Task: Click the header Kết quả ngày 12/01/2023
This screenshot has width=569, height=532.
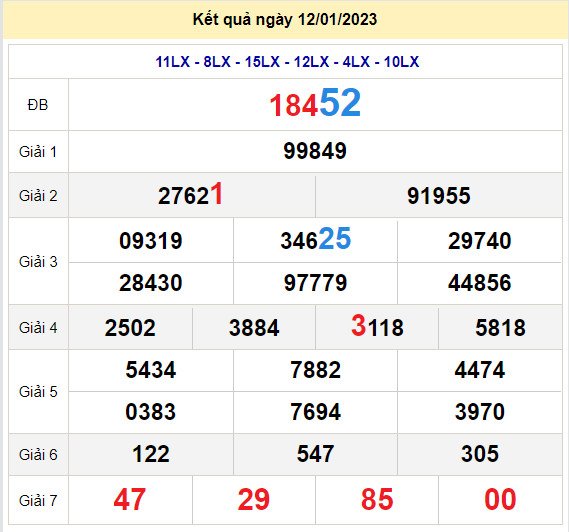Action: click(x=285, y=20)
